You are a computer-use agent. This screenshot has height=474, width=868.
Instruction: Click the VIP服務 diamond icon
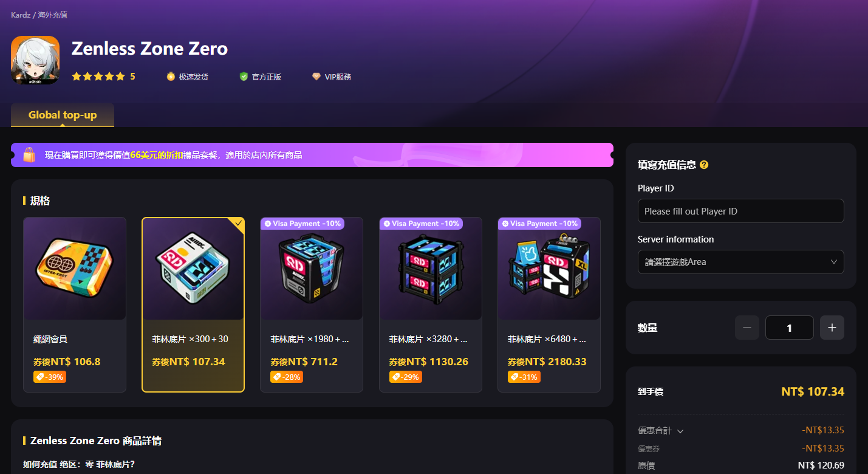316,77
